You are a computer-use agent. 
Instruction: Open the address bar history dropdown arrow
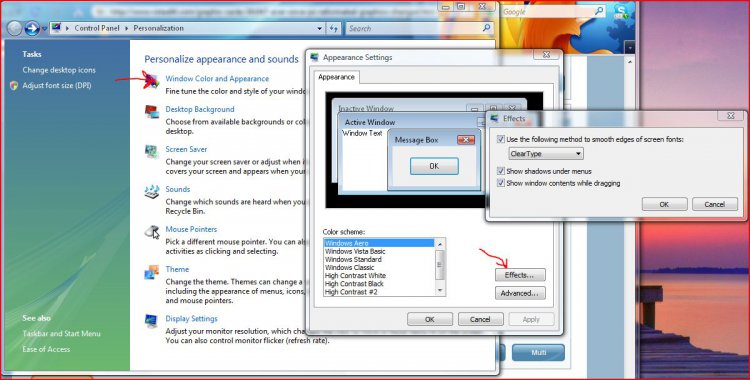coord(320,29)
